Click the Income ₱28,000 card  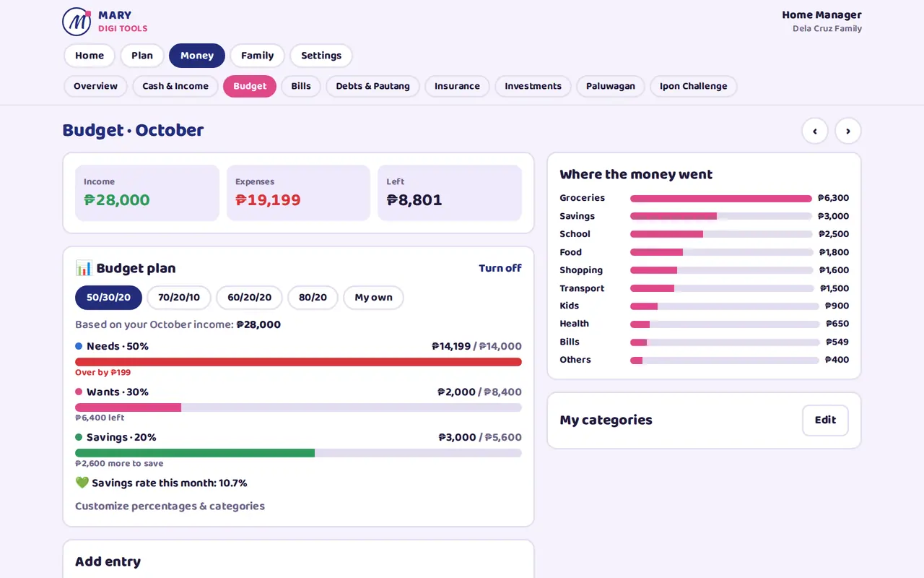pos(147,193)
